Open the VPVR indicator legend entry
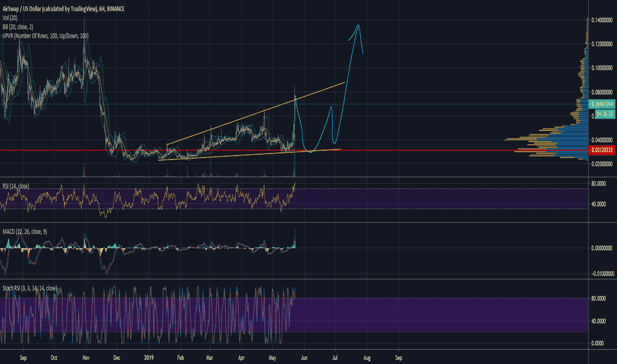617x364 pixels. [45, 36]
